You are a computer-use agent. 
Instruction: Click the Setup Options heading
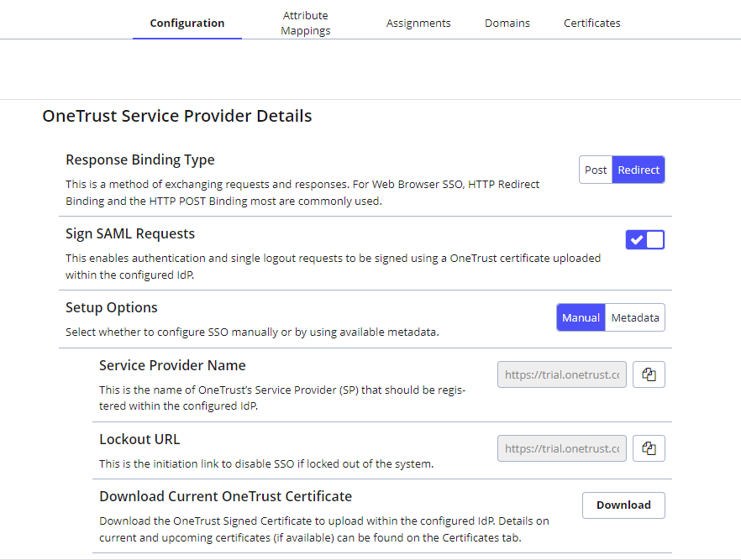point(112,307)
